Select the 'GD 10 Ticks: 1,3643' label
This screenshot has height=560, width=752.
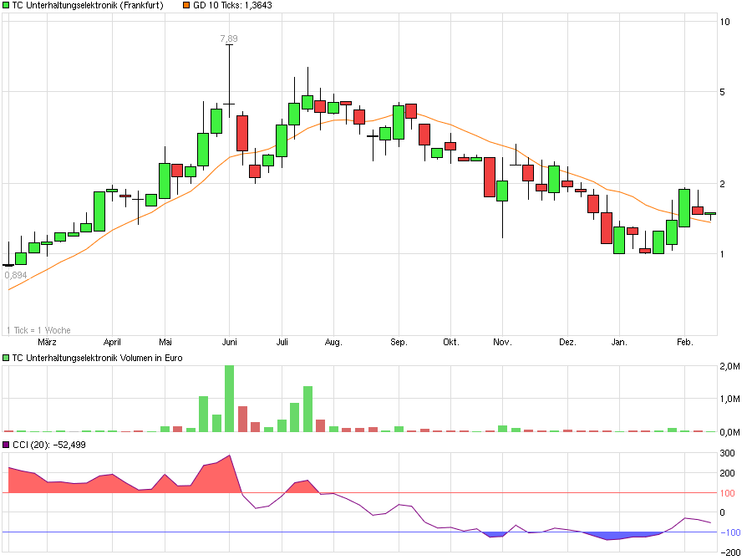click(232, 6)
